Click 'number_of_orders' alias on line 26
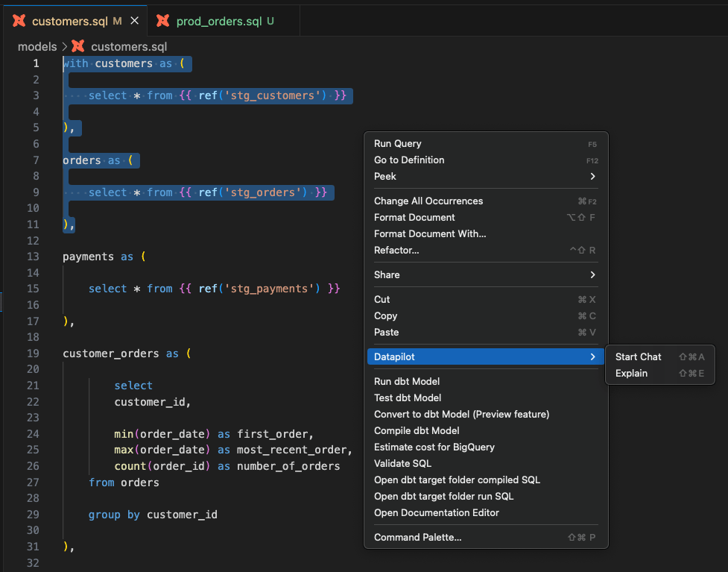Image resolution: width=728 pixels, height=572 pixels. (288, 466)
